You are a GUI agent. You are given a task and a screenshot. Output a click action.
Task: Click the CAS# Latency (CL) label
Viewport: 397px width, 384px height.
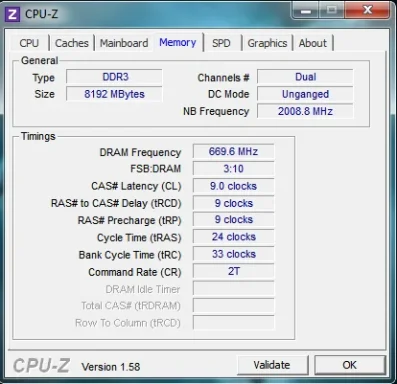click(136, 186)
